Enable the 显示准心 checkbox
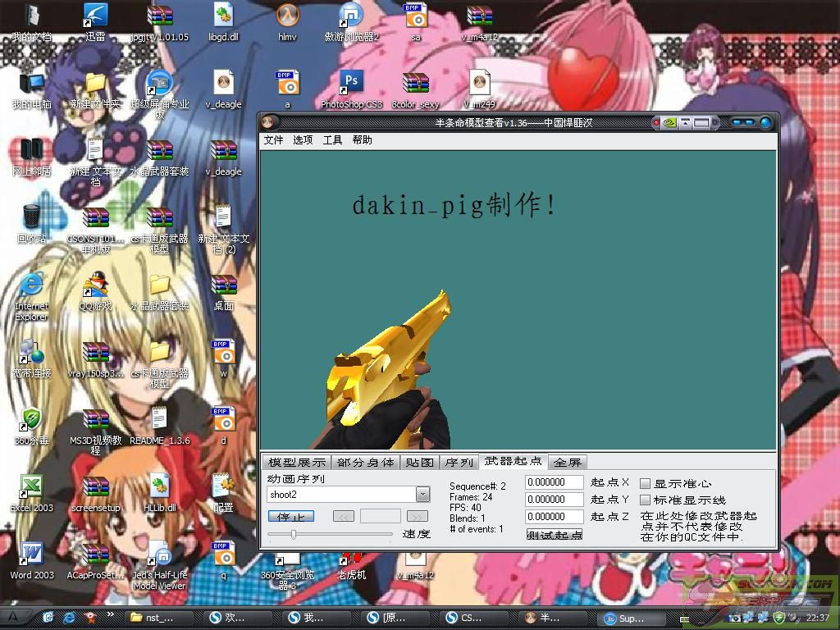This screenshot has height=630, width=840. [646, 484]
